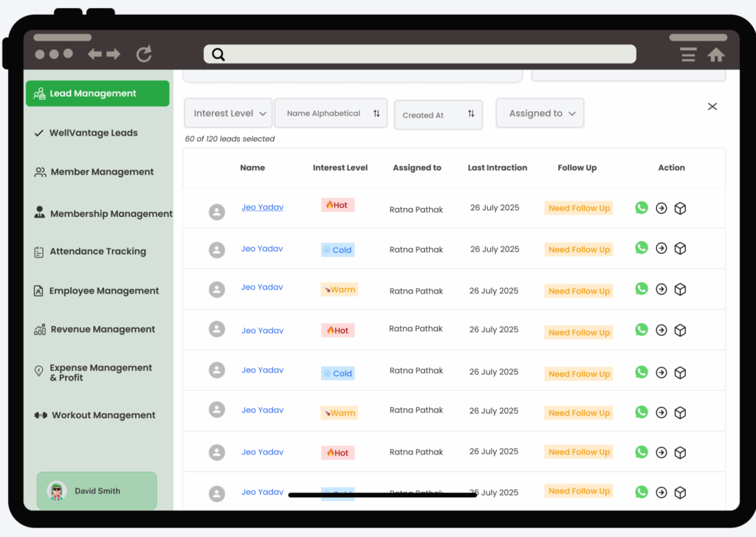
Task: Open Member Management in sidebar
Action: tap(102, 172)
